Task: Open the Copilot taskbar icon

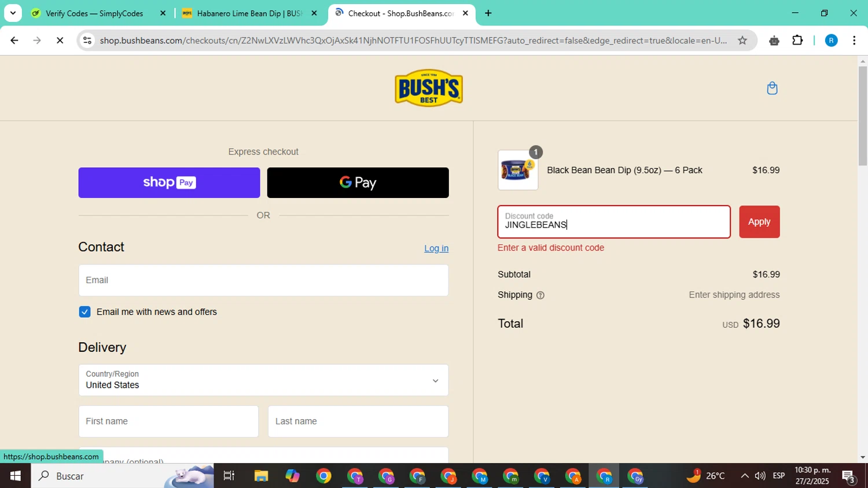Action: [x=292, y=476]
